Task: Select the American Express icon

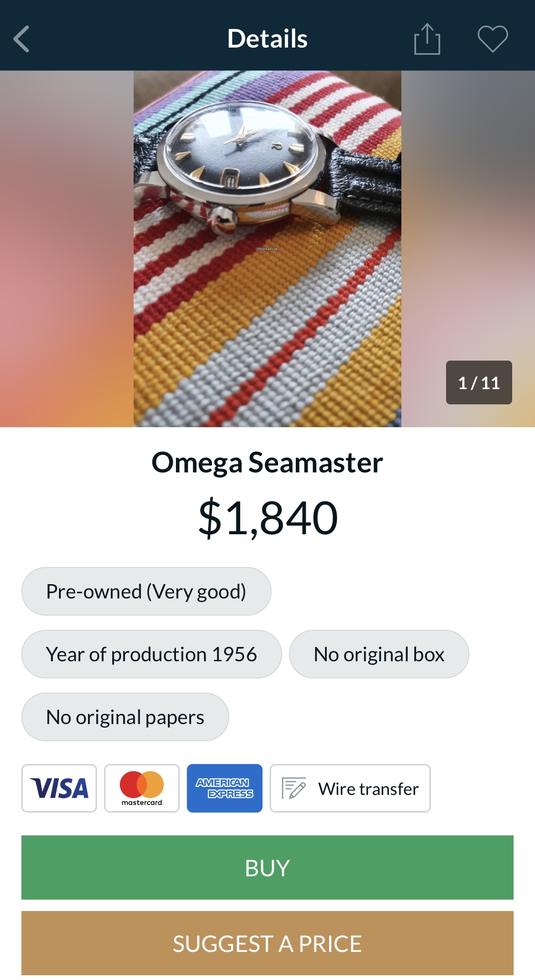Action: coord(224,788)
